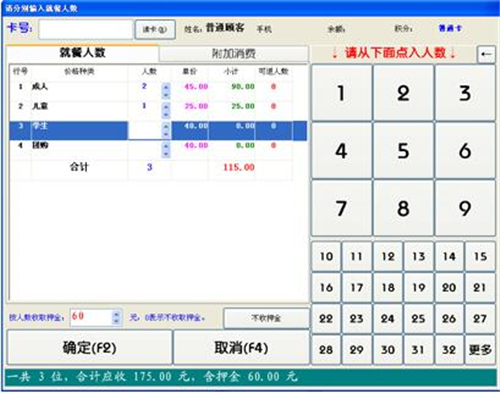Tap keypad number 21
Image resolution: width=500 pixels, height=393 pixels.
(x=480, y=287)
